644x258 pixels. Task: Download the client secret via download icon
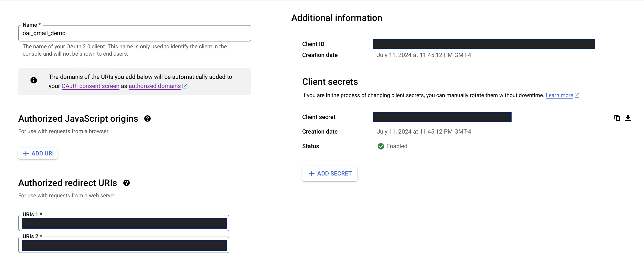(x=628, y=118)
